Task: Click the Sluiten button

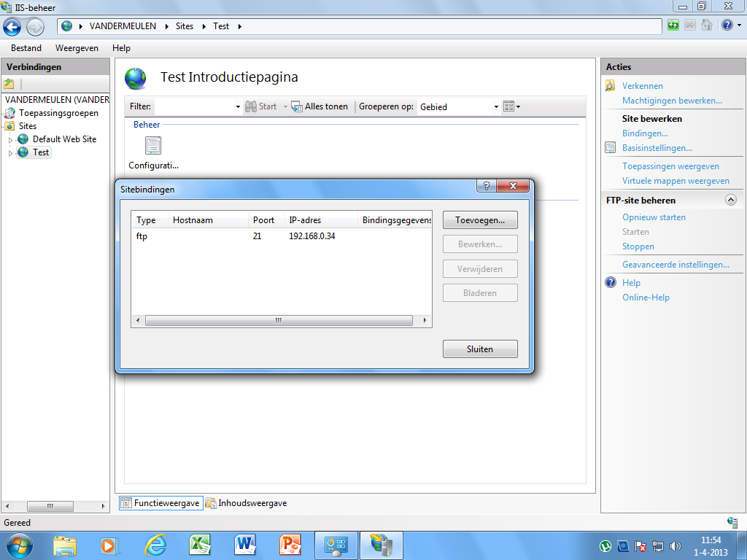Action: pyautogui.click(x=480, y=349)
